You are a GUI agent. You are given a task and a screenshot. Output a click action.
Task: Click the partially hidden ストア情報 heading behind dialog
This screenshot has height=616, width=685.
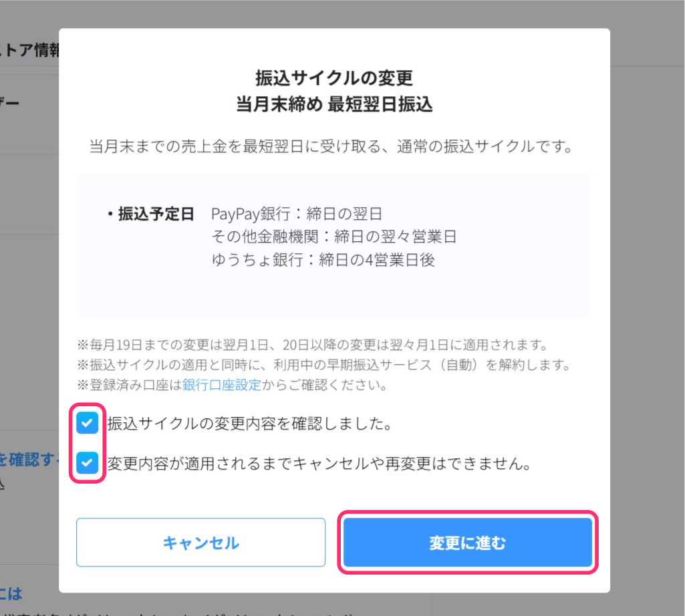[29, 50]
